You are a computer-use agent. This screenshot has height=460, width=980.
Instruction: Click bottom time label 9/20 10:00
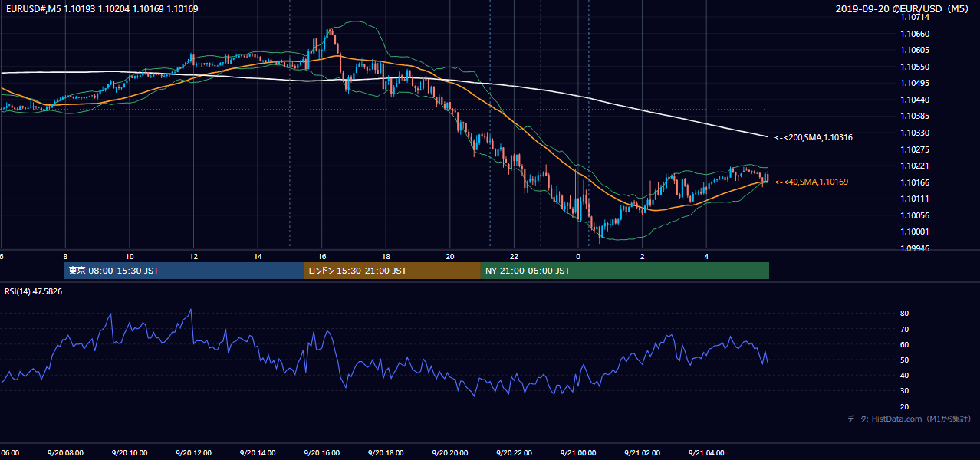click(129, 453)
